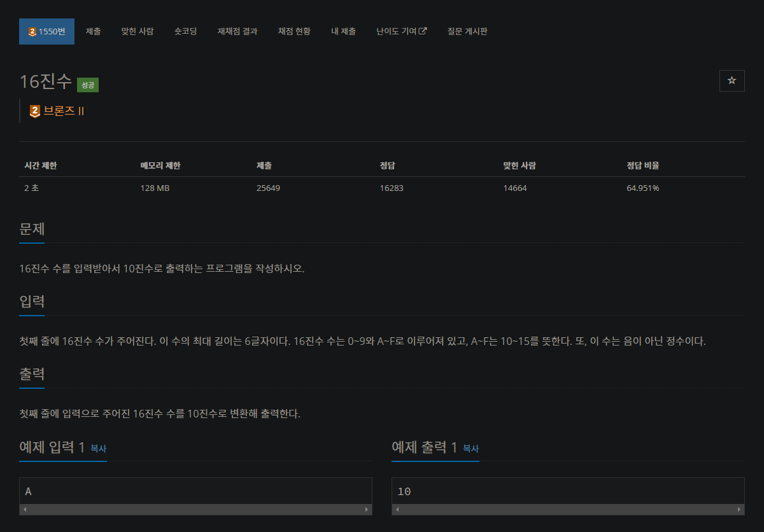Click the 정답 count '16283'
This screenshot has width=764, height=532.
point(392,188)
